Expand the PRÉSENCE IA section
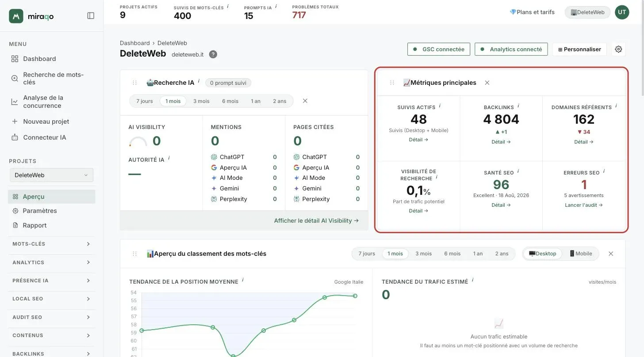 click(x=52, y=281)
